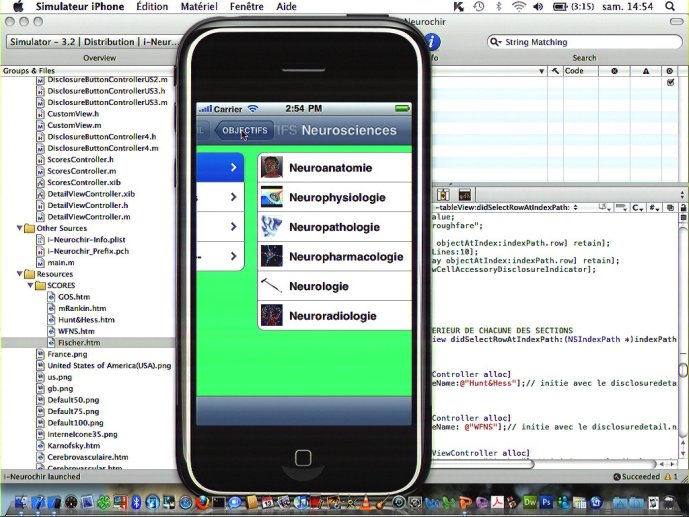Open the Neuroradiologie row
Image resolution: width=689 pixels, height=517 pixels.
[335, 315]
